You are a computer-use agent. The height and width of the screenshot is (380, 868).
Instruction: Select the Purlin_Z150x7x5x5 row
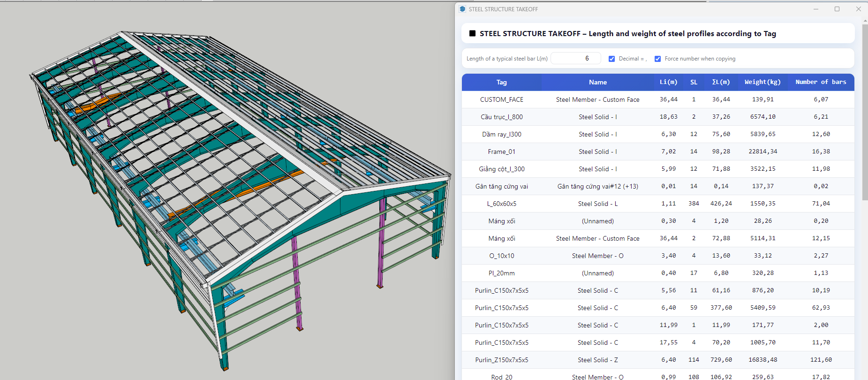[x=502, y=360]
